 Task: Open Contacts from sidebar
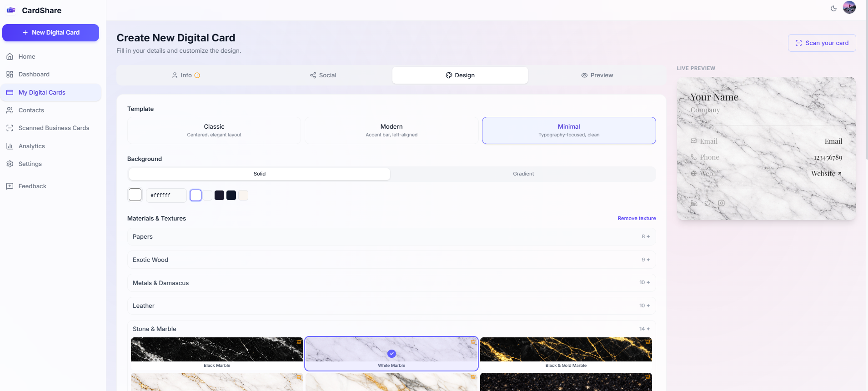tap(51, 110)
